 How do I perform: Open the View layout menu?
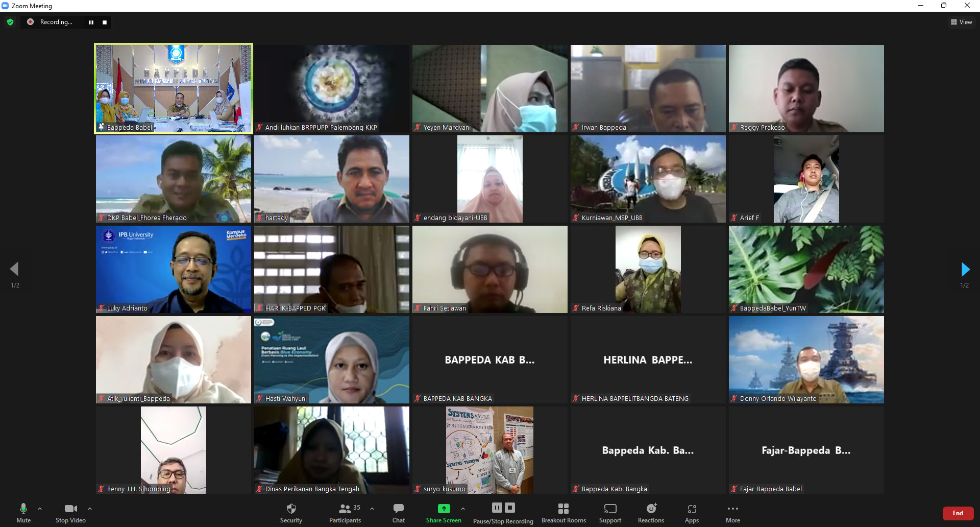(x=961, y=22)
